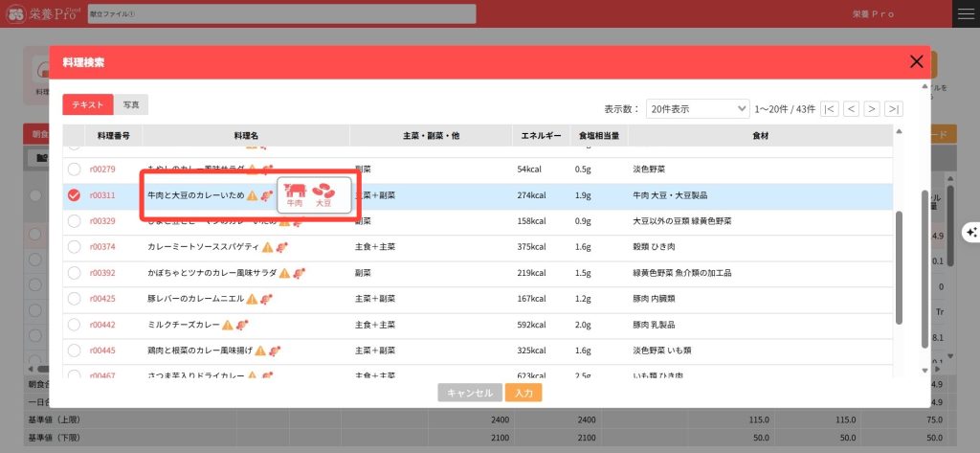Click the 献立ファイル① field in header
The image size is (980, 453).
click(282, 13)
